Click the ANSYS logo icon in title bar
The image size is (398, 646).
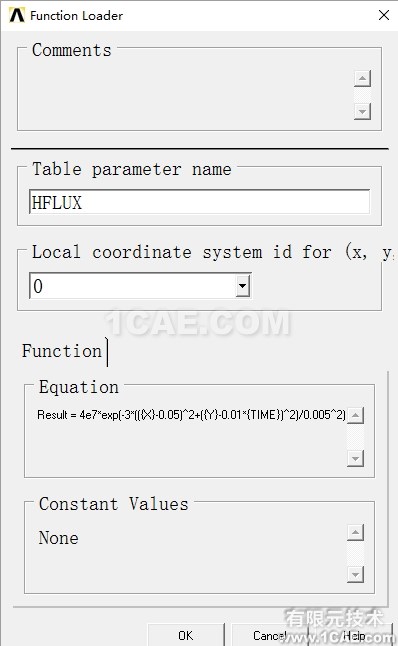click(x=17, y=15)
